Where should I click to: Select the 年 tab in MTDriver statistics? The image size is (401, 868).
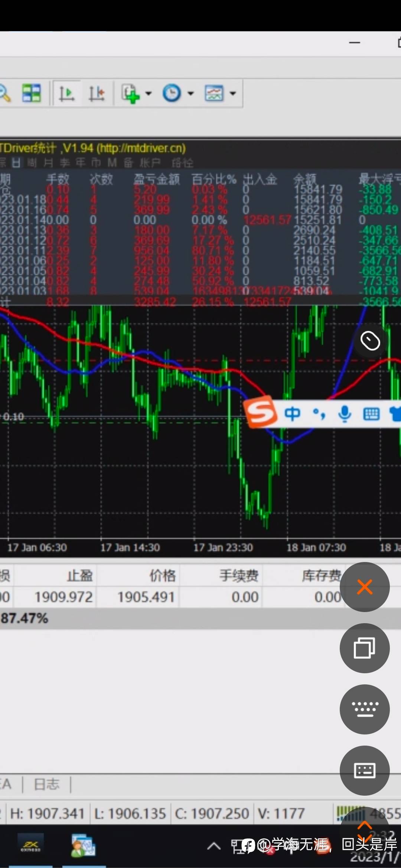click(x=81, y=162)
